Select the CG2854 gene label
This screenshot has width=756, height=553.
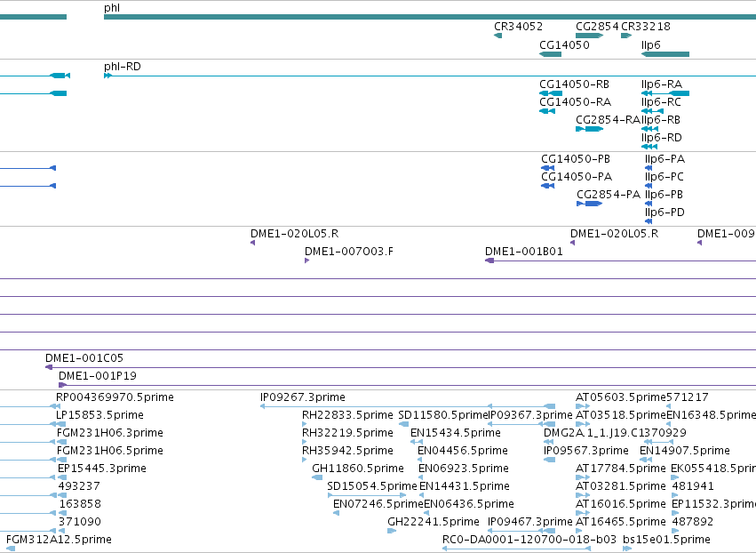coord(597,27)
